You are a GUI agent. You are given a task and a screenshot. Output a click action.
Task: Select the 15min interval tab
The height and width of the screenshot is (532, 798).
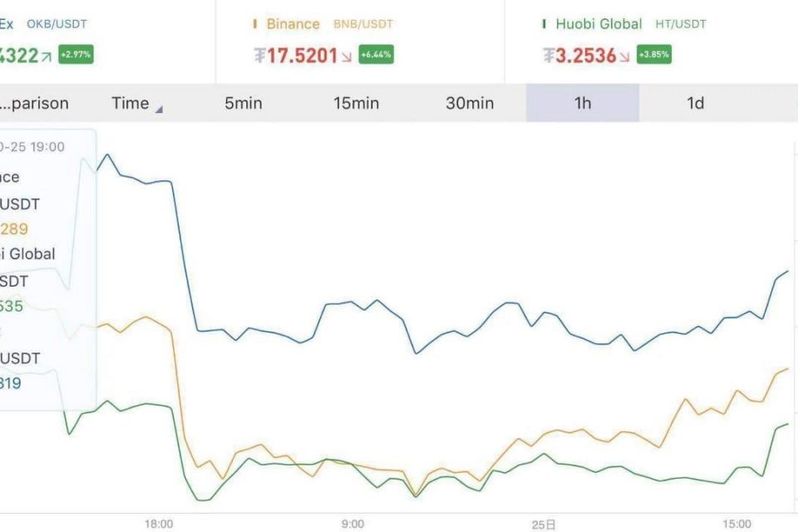tap(357, 103)
